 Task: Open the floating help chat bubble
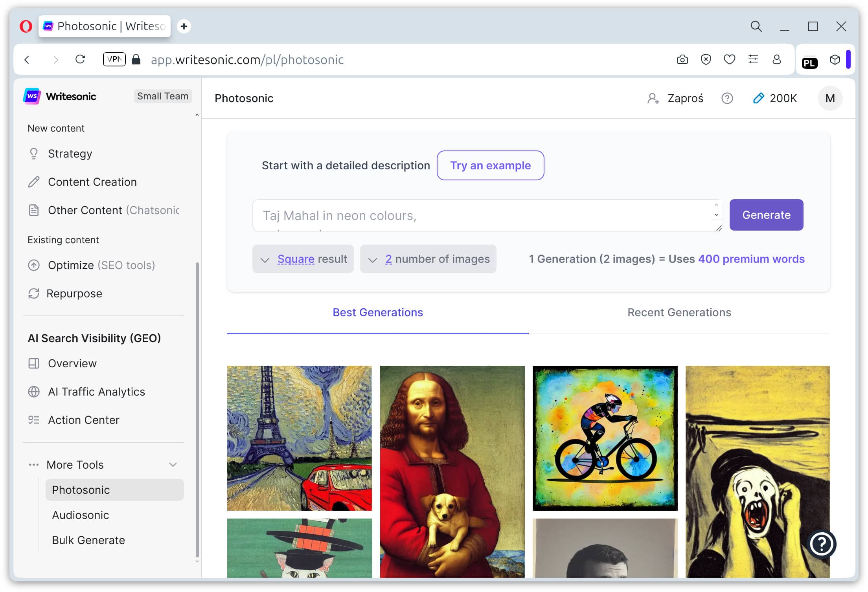click(822, 544)
